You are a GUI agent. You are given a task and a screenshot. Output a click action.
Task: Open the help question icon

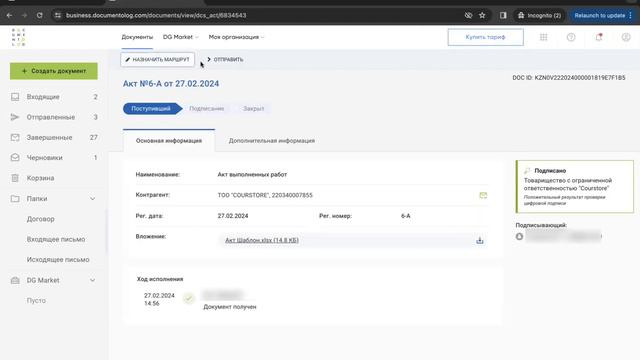pyautogui.click(x=571, y=37)
